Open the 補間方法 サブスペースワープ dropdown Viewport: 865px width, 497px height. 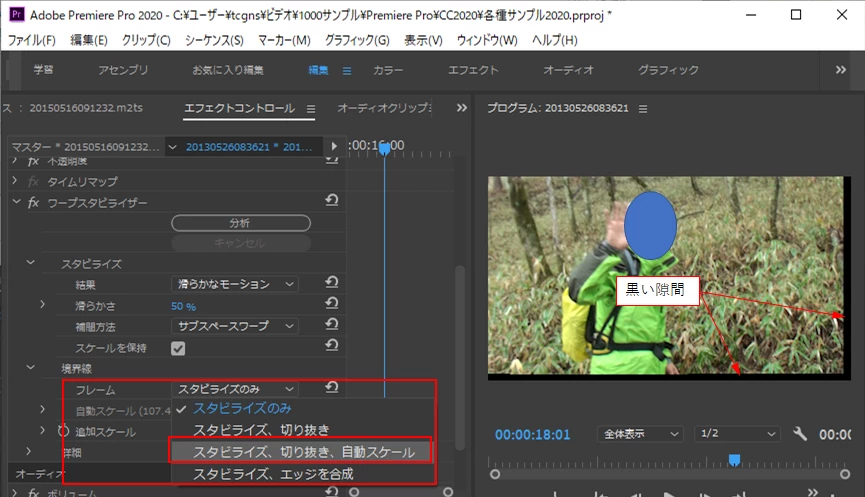[x=235, y=326]
